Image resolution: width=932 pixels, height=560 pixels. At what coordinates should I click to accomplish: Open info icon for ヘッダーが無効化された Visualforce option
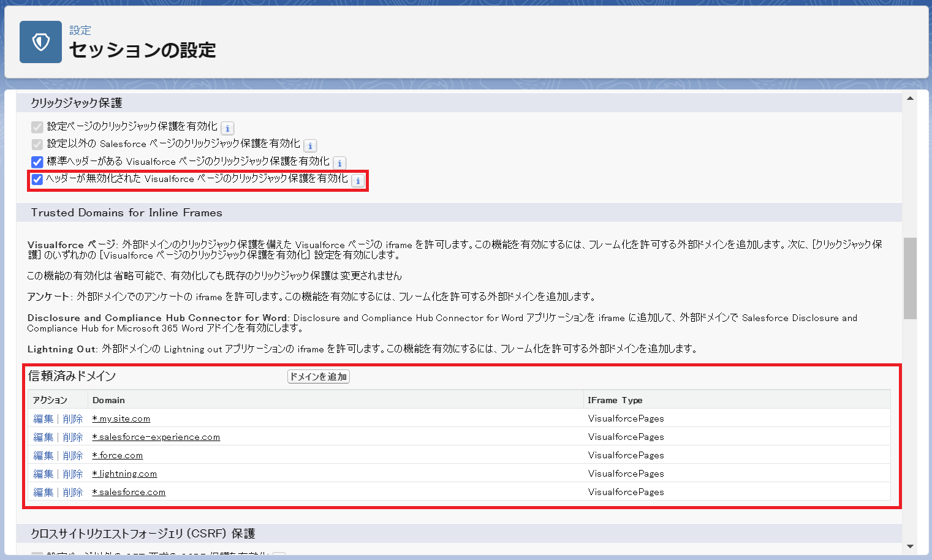pyautogui.click(x=358, y=181)
